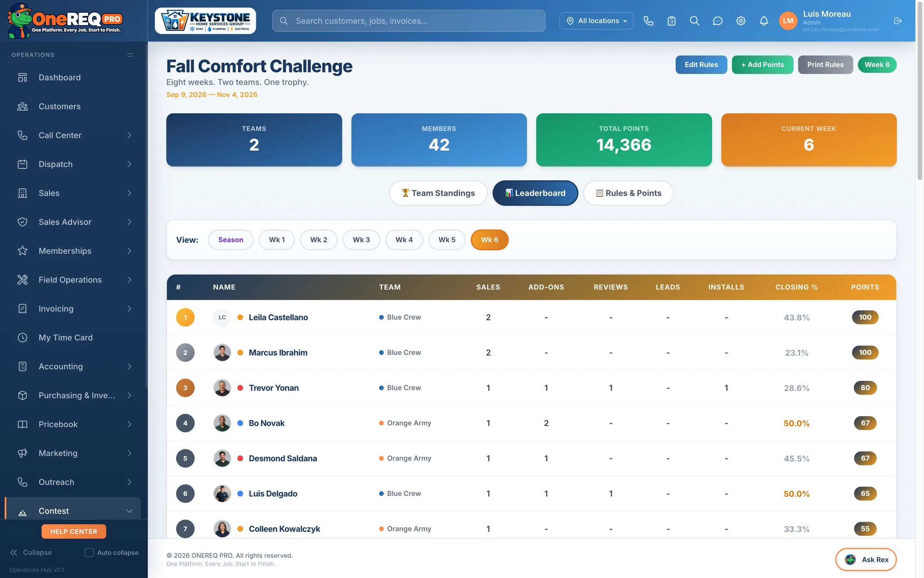This screenshot has height=578, width=924.
Task: Open the clipboard tasks icon in header
Action: [671, 21]
